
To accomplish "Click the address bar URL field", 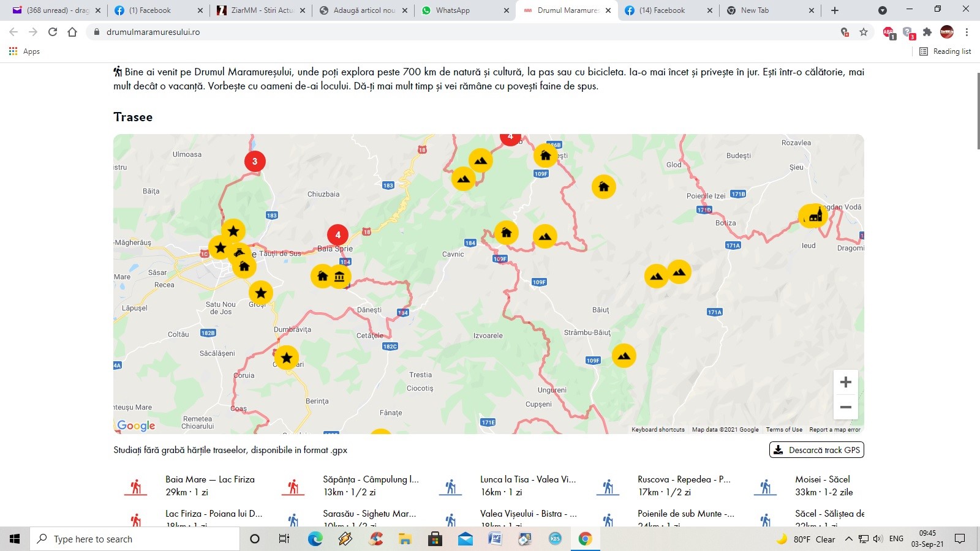I will 429,32.
